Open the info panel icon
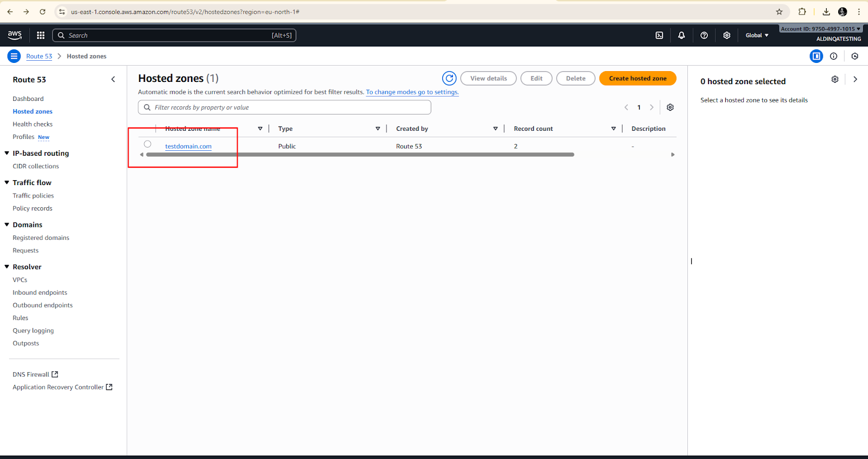Image resolution: width=868 pixels, height=459 pixels. (834, 56)
